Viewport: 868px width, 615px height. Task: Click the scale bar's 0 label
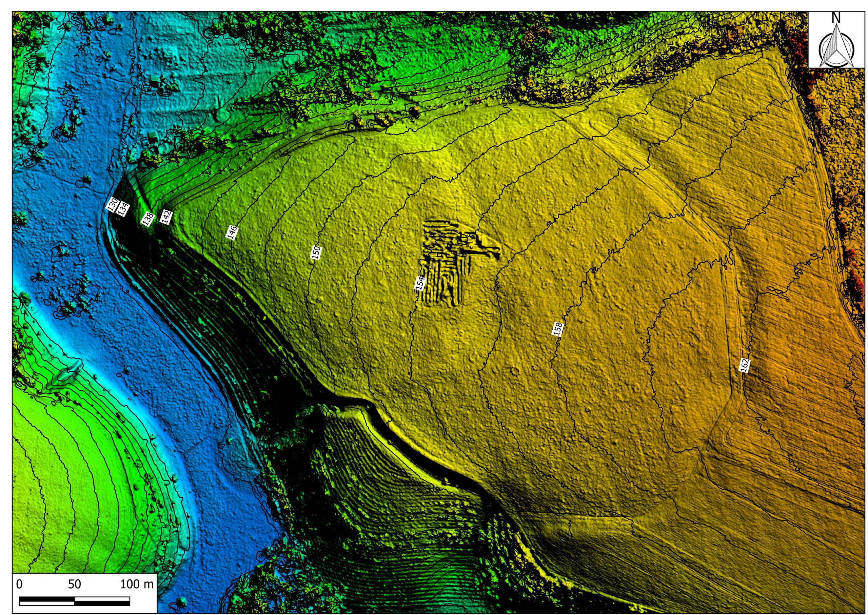pyautogui.click(x=19, y=584)
